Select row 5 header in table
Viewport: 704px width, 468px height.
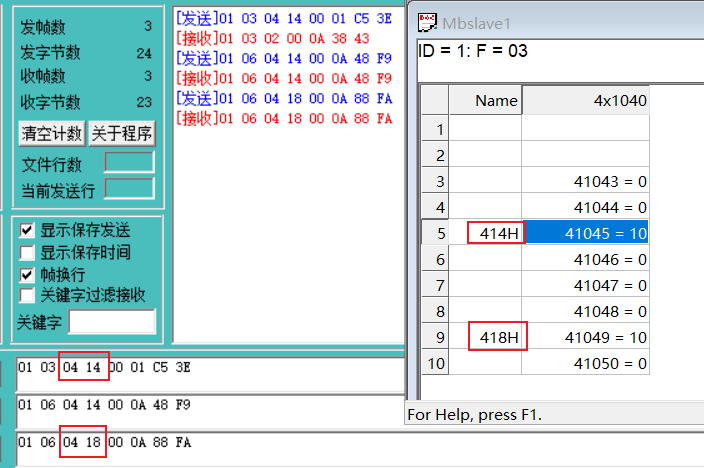point(434,233)
